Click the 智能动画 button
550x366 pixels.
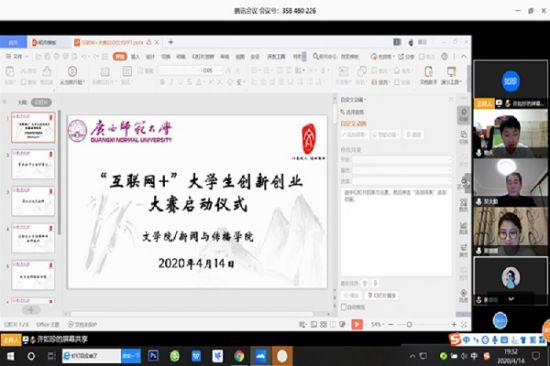386,134
